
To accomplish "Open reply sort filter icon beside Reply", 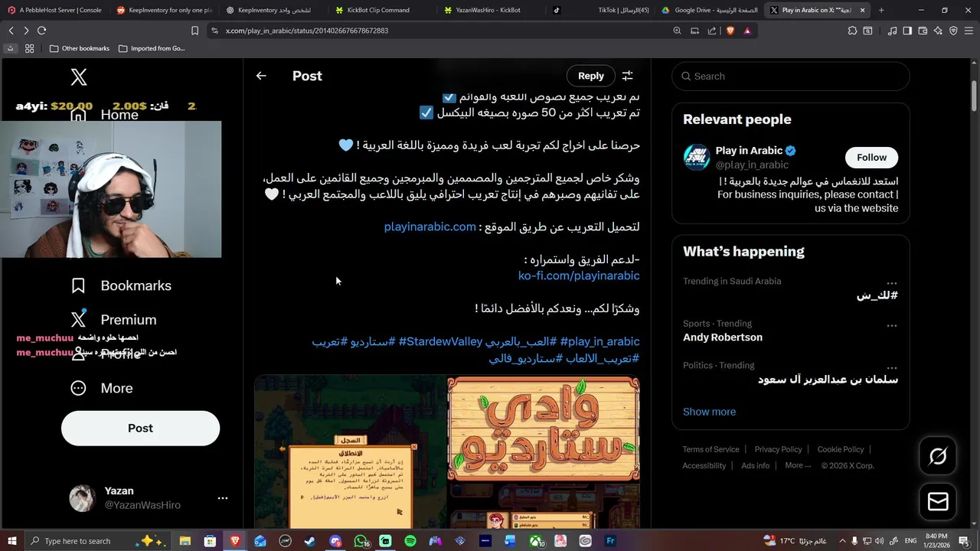I will pyautogui.click(x=627, y=76).
